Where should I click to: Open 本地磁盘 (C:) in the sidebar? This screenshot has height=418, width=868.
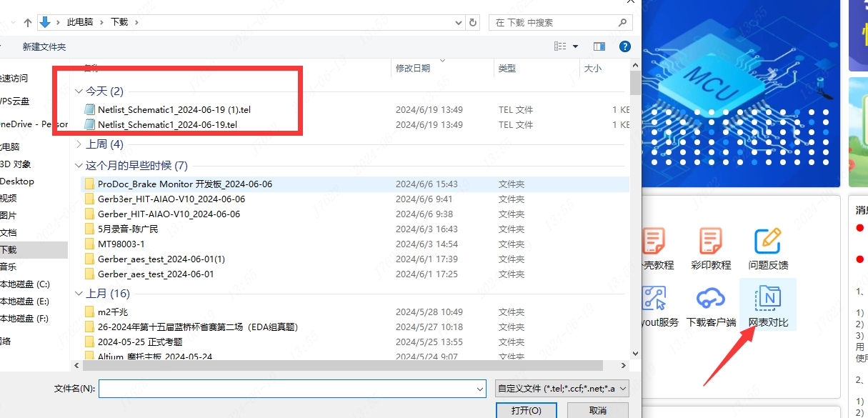pos(24,284)
